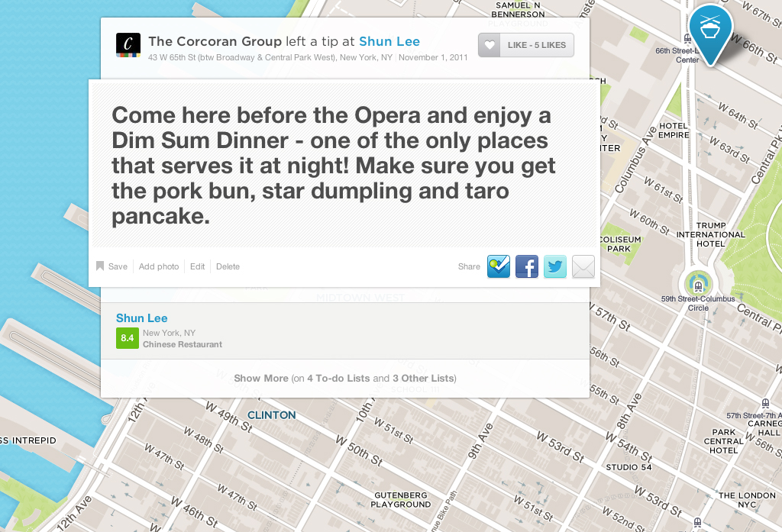Expand Show More lists section

tap(261, 378)
